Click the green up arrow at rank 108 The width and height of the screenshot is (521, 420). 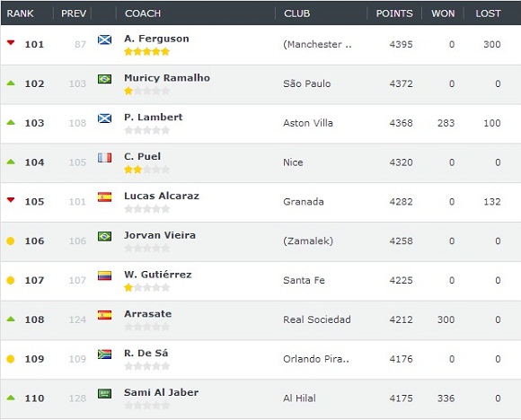pyautogui.click(x=11, y=319)
